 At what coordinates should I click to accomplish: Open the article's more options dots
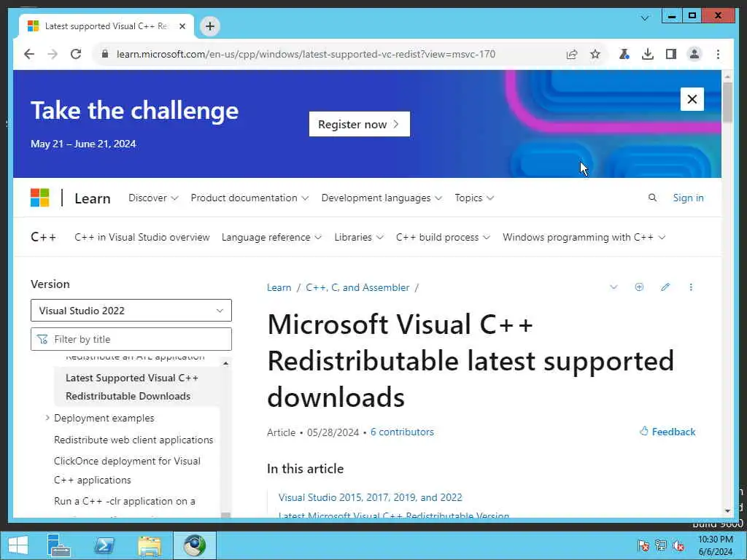[691, 287]
